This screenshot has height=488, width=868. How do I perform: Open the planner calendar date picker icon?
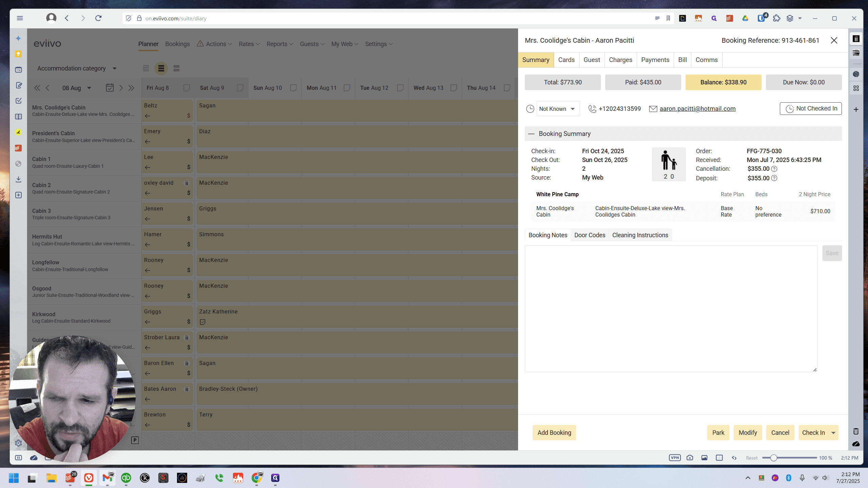pyautogui.click(x=110, y=88)
